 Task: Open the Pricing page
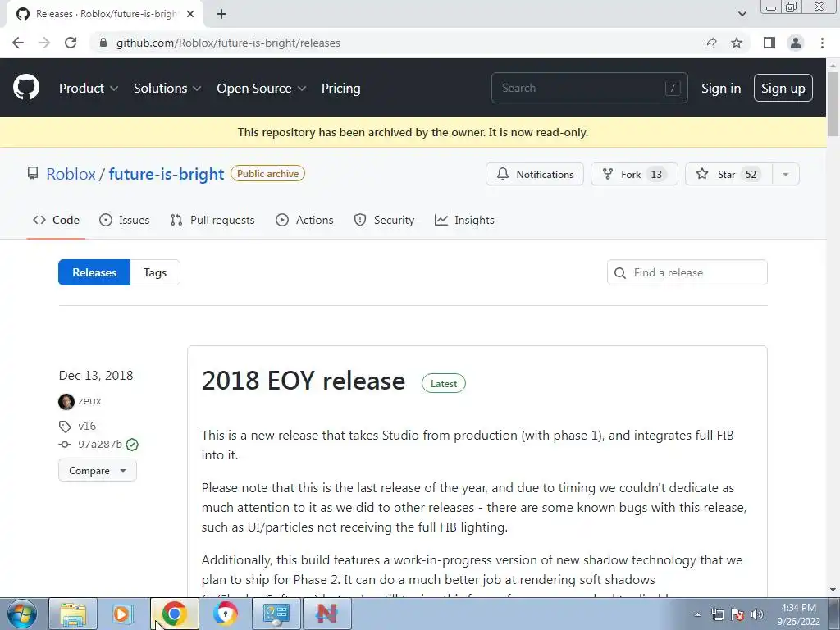340,89
